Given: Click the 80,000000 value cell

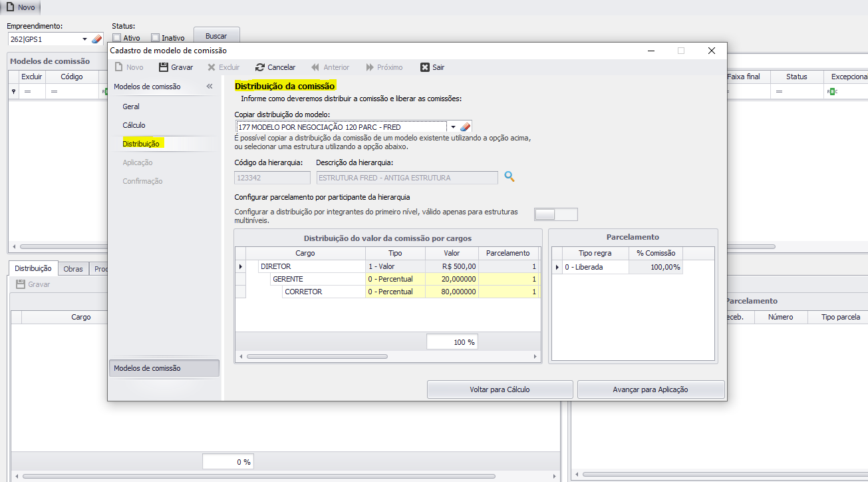Looking at the screenshot, I should pos(452,292).
